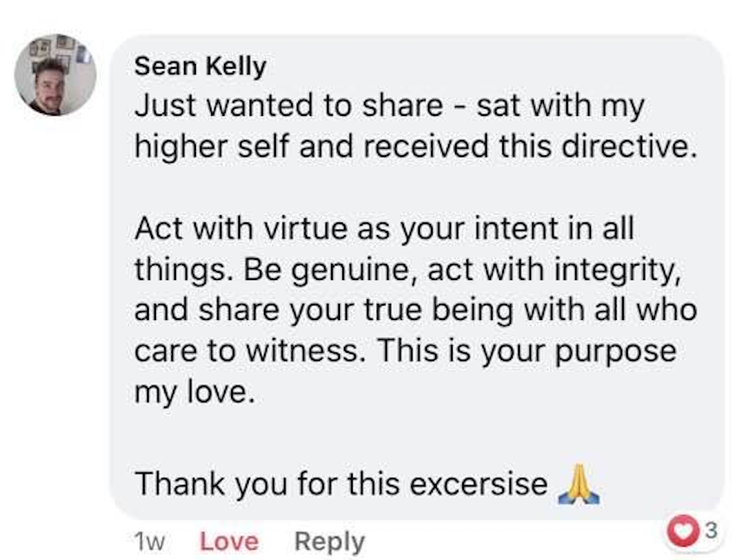Open the 1w comment timestamp

(147, 542)
